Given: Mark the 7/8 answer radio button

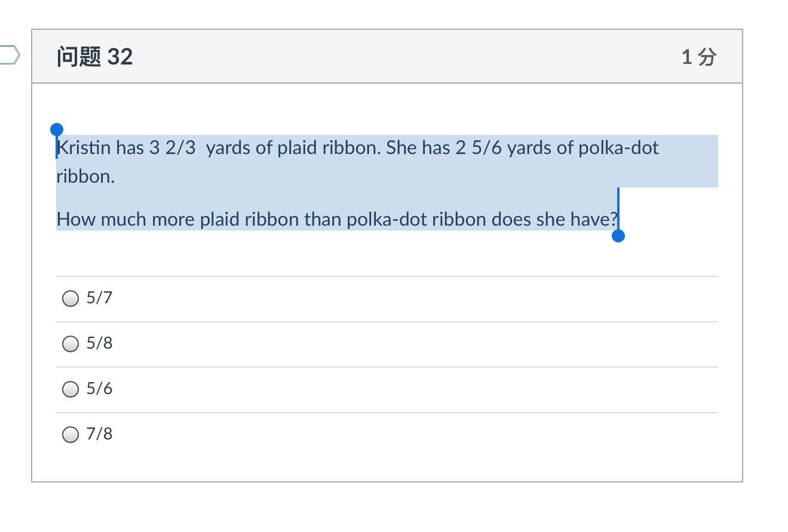Looking at the screenshot, I should [70, 434].
